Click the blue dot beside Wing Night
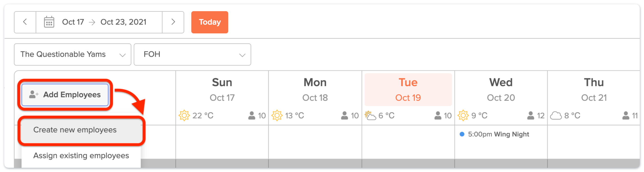The width and height of the screenshot is (644, 172). coord(462,134)
